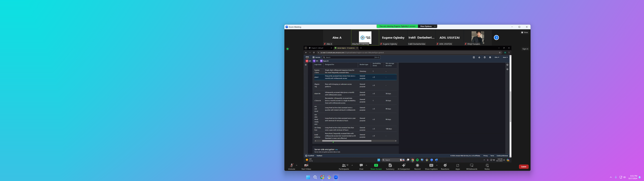
Task: Start recording with the Record button
Action: coord(417,166)
